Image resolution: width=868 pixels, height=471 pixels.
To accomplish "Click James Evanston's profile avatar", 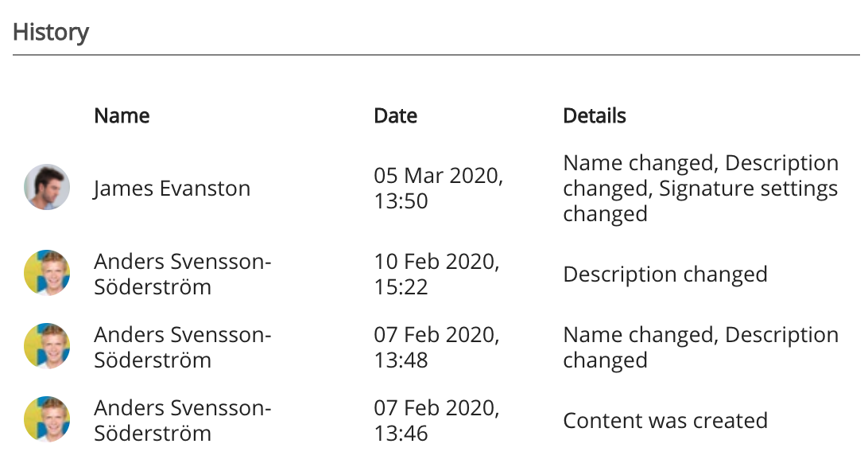I will pyautogui.click(x=47, y=188).
